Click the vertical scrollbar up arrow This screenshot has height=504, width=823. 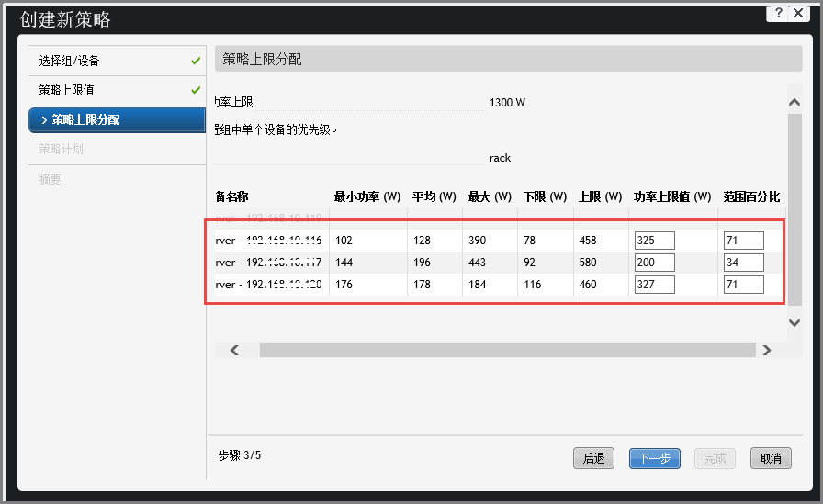coord(795,102)
